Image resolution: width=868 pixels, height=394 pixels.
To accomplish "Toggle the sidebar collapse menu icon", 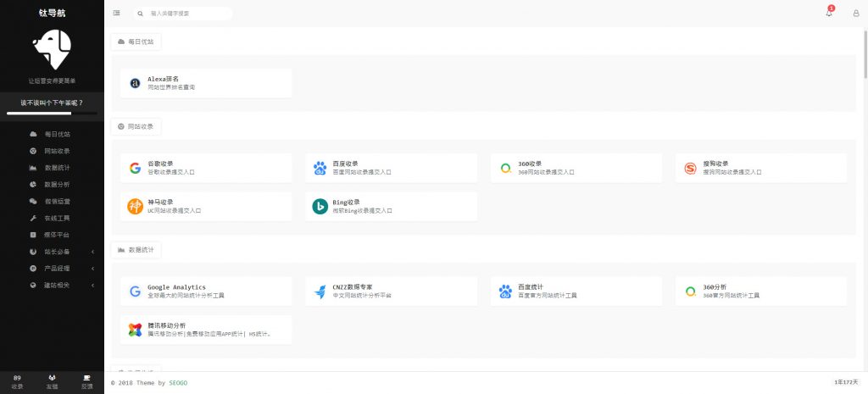I will pos(116,14).
